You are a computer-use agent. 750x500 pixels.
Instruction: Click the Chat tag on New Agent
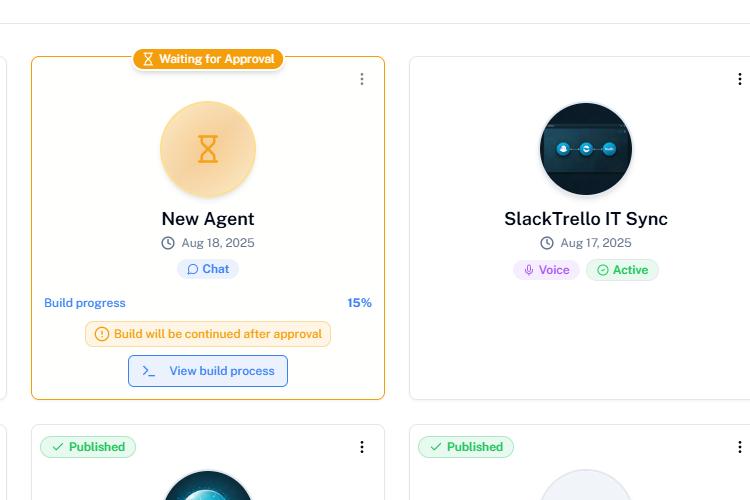pyautogui.click(x=208, y=269)
